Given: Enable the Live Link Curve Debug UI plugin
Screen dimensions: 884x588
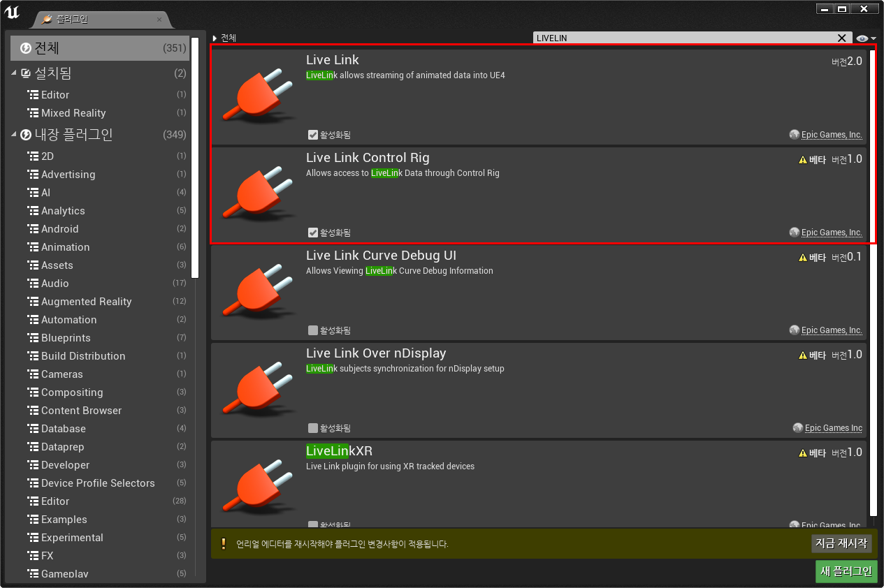Looking at the screenshot, I should click(x=313, y=330).
